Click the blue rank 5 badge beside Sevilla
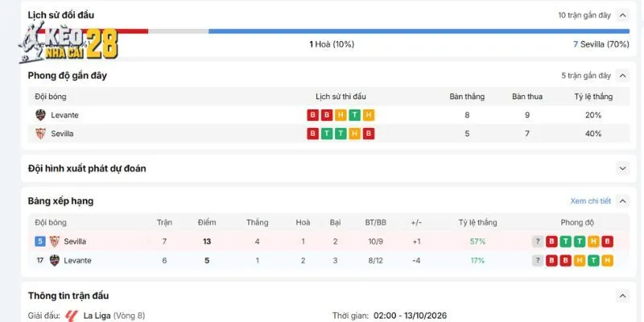The image size is (644, 322). 39,242
